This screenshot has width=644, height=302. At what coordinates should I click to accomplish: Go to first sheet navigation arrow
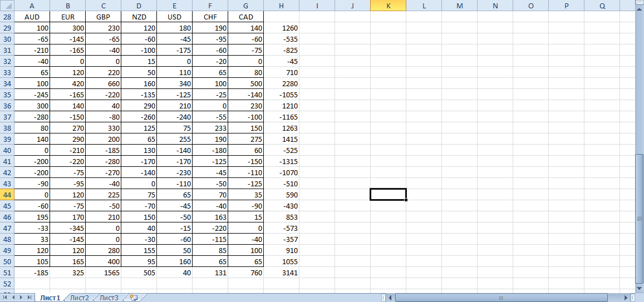point(4,298)
